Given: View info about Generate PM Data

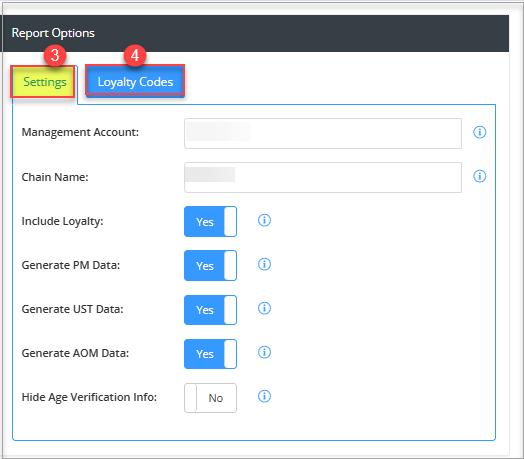Looking at the screenshot, I should click(x=264, y=264).
